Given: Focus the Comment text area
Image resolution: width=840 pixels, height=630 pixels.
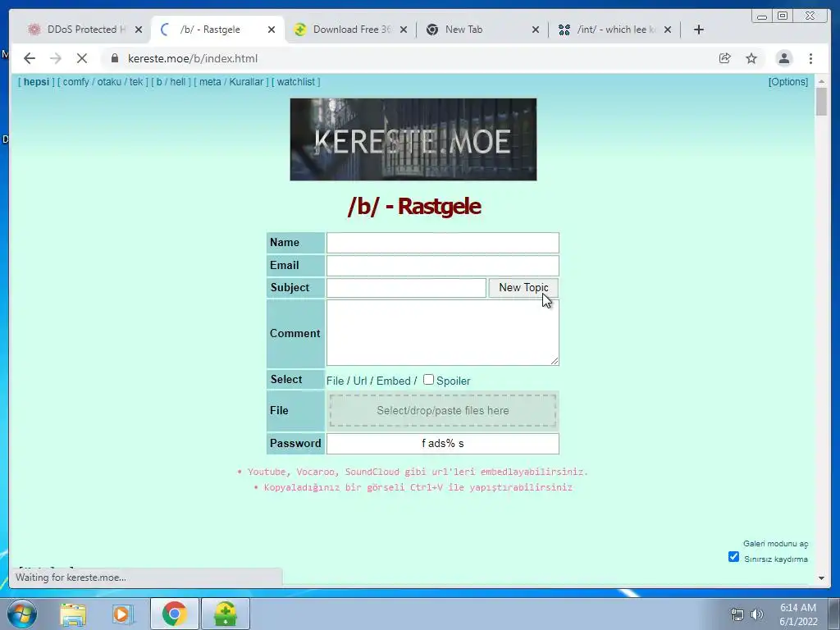Looking at the screenshot, I should (442, 333).
